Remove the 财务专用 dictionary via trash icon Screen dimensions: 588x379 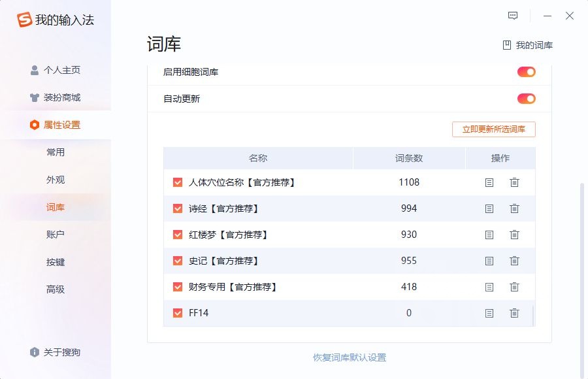point(514,287)
